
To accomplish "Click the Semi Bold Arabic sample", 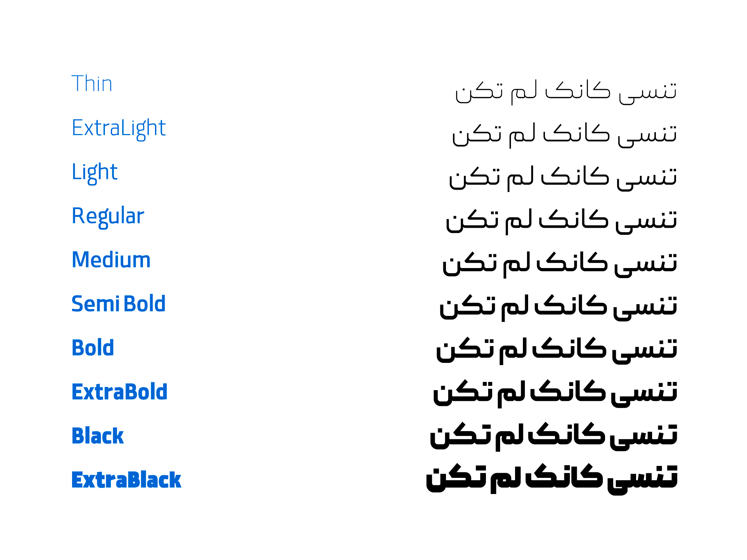I will tap(558, 308).
